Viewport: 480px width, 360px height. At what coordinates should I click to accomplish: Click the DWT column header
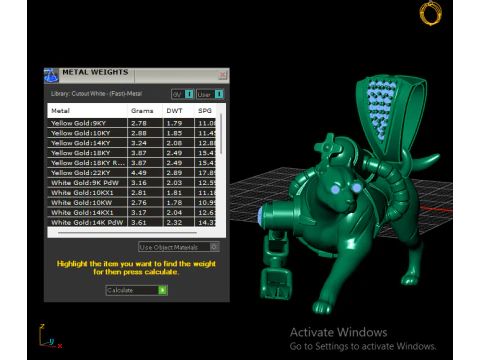click(x=178, y=111)
